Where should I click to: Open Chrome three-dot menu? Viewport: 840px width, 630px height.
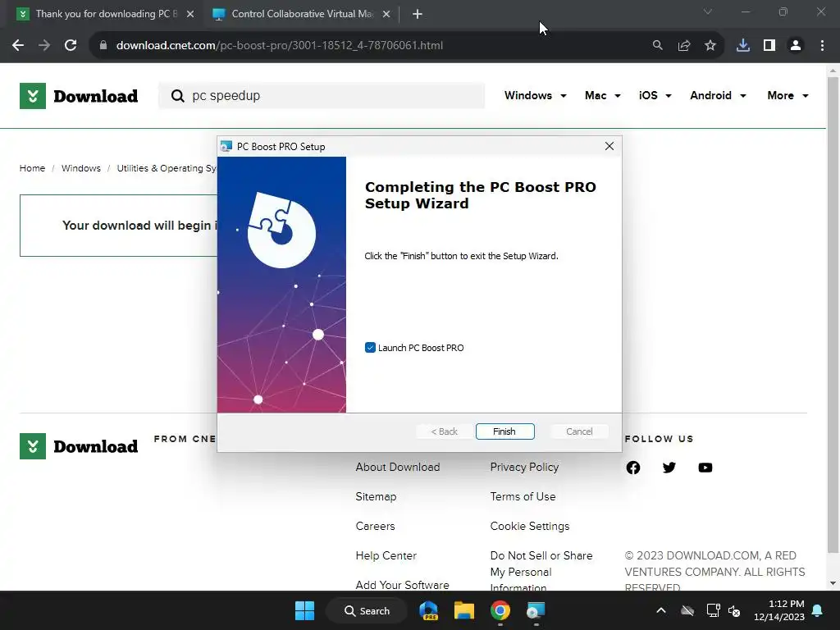[822, 46]
